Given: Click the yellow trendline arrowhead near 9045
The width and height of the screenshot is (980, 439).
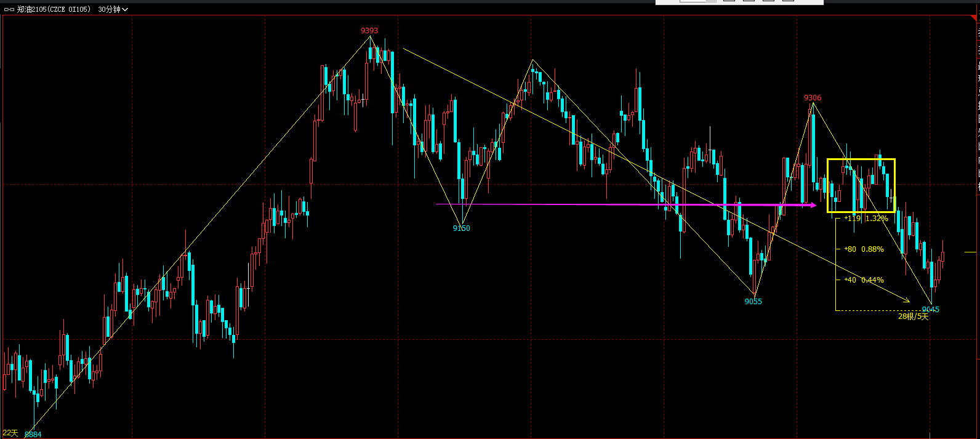Looking at the screenshot, I should tap(906, 300).
